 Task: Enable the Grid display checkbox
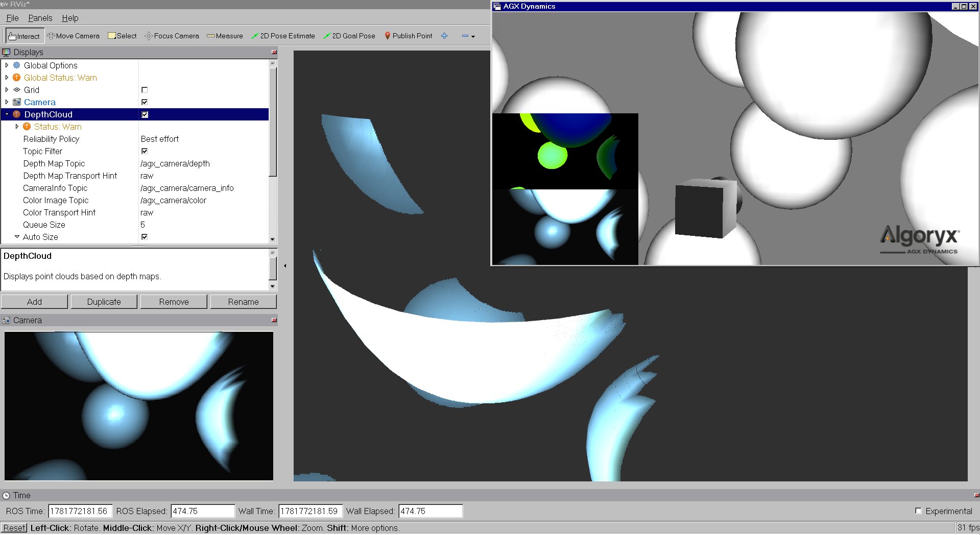[x=145, y=90]
